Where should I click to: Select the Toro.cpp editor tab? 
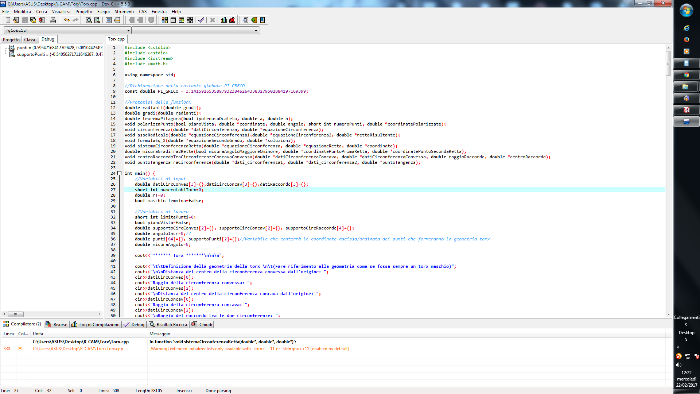116,39
